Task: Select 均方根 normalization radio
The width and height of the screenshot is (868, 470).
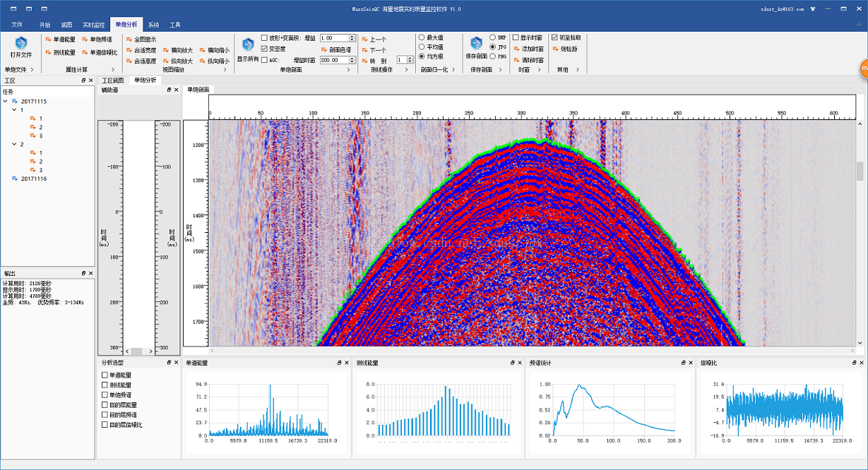Action: [422, 56]
